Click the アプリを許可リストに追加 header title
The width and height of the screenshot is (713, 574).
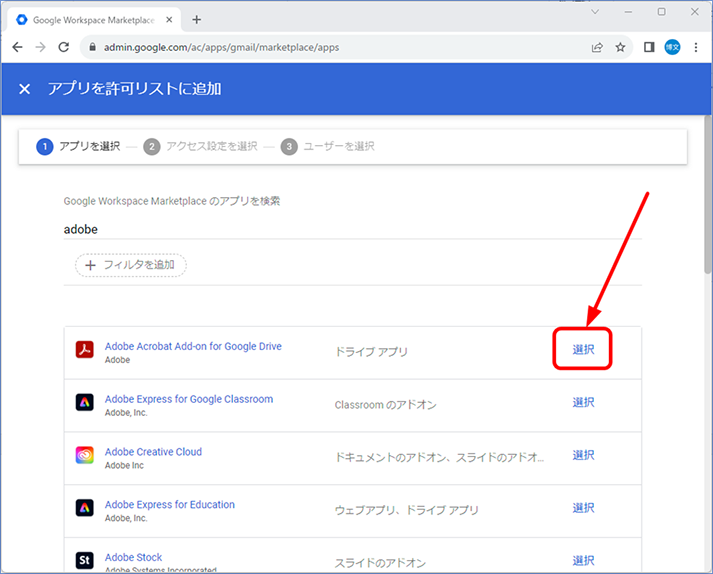tap(135, 89)
